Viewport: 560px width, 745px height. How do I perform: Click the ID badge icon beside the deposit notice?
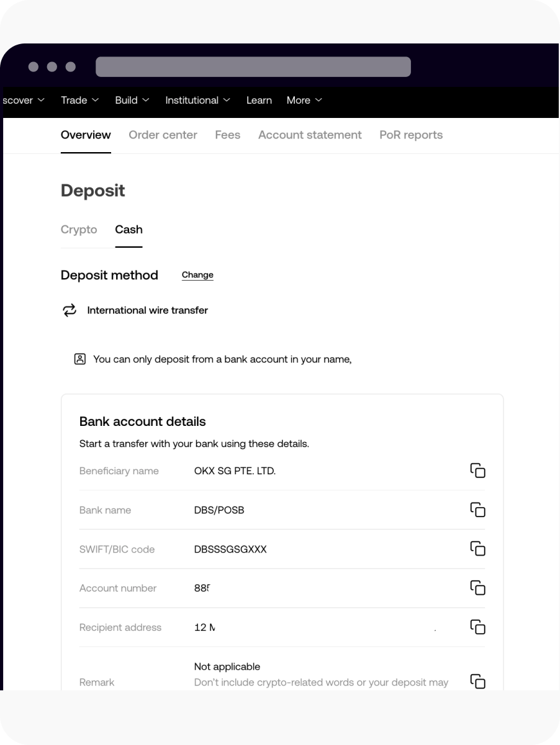coord(79,359)
